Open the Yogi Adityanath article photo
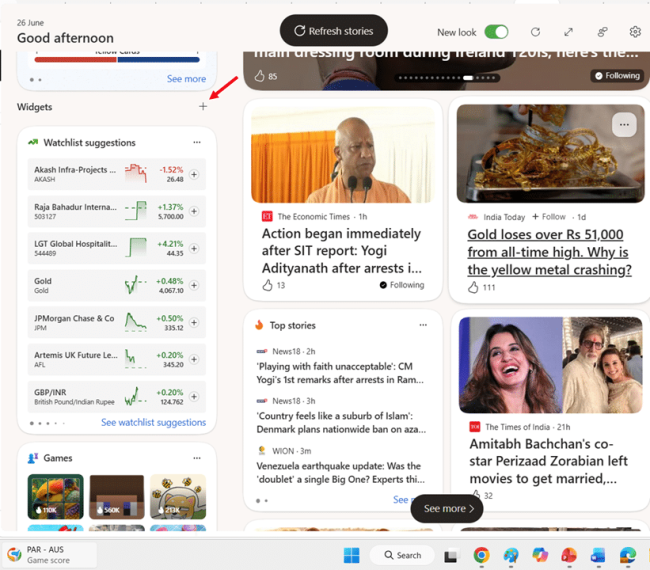 point(342,155)
